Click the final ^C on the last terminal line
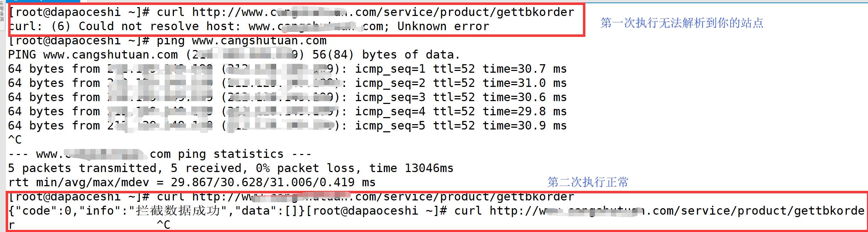 click(x=164, y=225)
